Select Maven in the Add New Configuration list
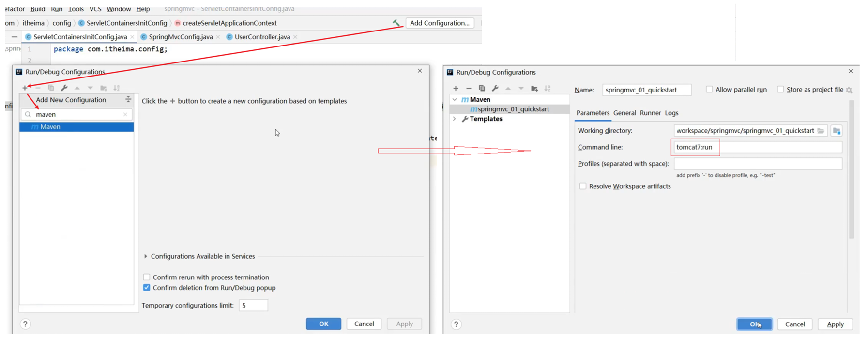 pyautogui.click(x=76, y=127)
